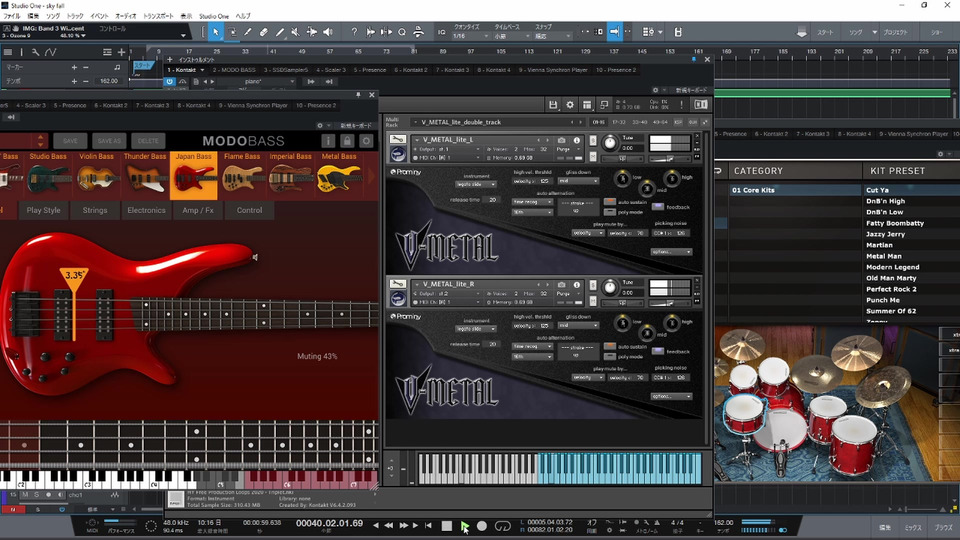The height and width of the screenshot is (540, 960).
Task: Click the MODO BASS lock icon
Action: (x=347, y=141)
